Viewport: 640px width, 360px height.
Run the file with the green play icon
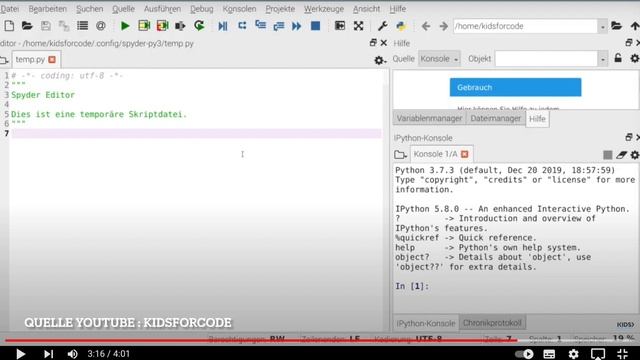pos(125,26)
